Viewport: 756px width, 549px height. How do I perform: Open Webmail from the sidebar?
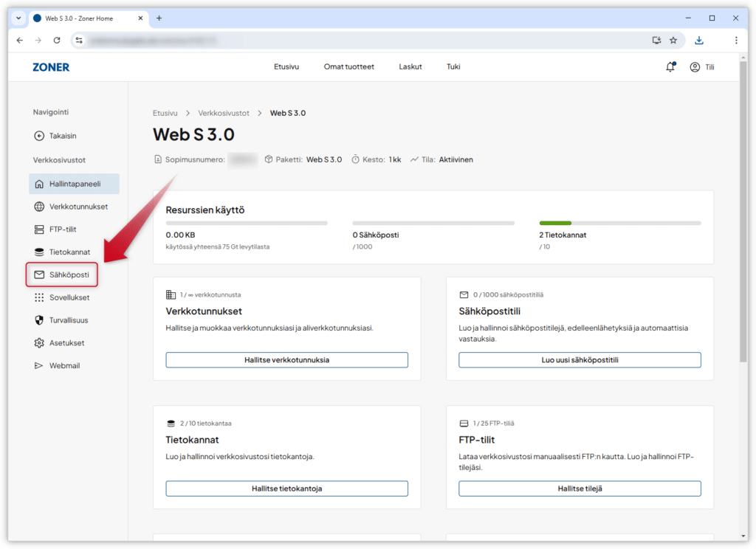pos(63,366)
